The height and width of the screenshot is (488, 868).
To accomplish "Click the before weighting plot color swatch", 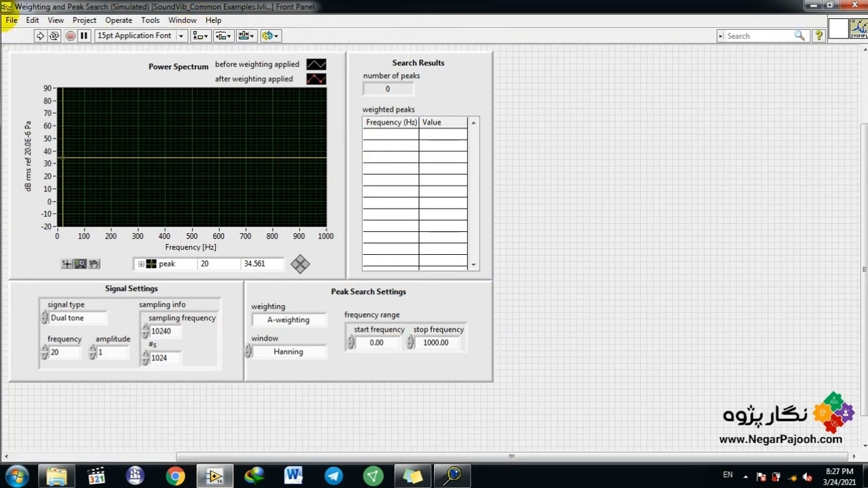I will point(316,64).
